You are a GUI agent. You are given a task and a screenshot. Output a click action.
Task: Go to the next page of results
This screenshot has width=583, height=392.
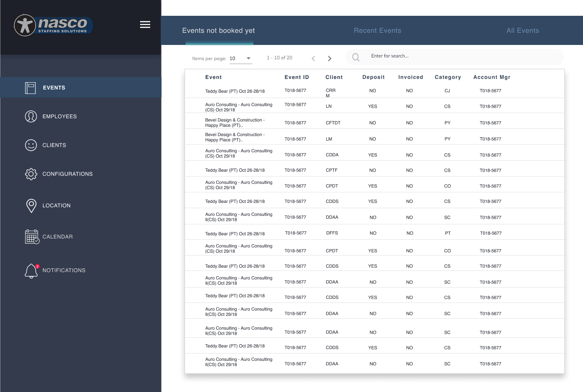pyautogui.click(x=330, y=58)
